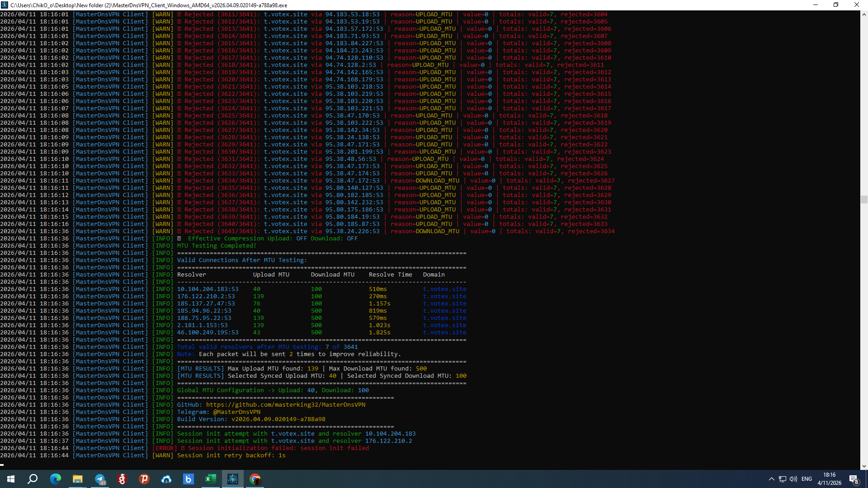Open Windows Search from the taskbar
868x488 pixels.
pos(33,479)
